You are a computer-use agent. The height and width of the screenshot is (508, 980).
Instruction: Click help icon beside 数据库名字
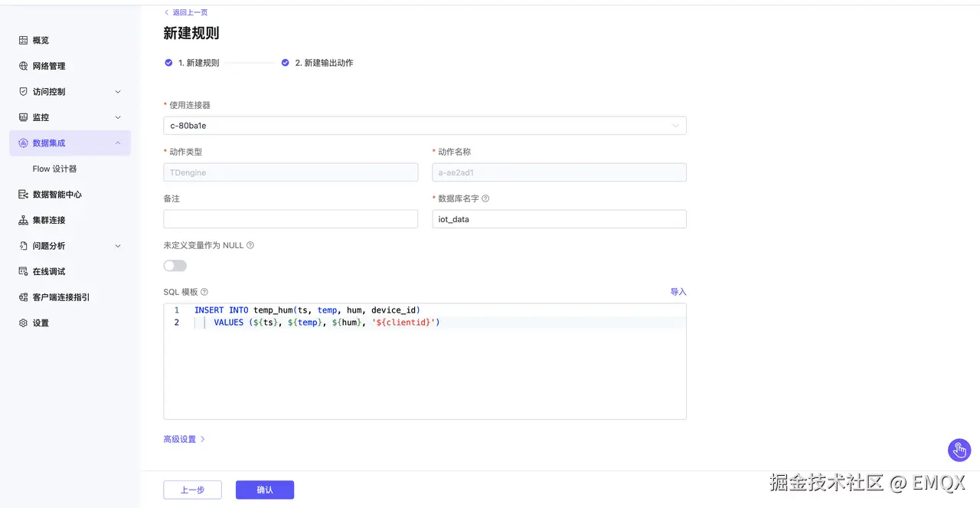[485, 198]
